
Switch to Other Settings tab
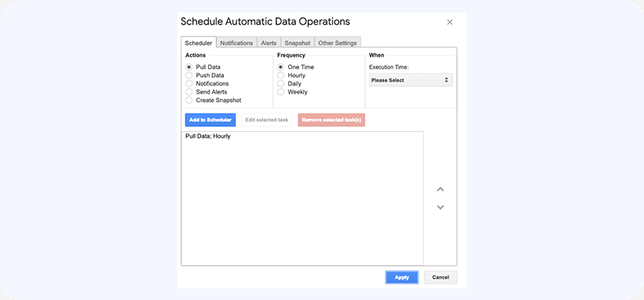click(338, 42)
